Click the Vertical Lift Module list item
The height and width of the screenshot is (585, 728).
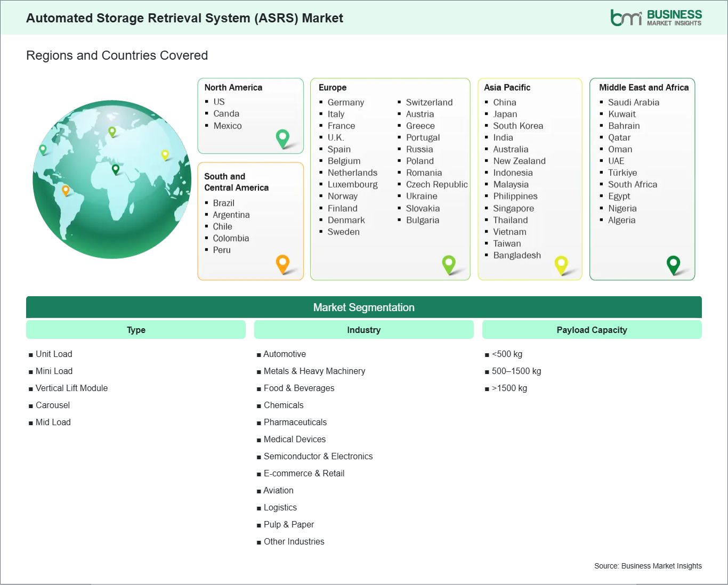tap(71, 388)
